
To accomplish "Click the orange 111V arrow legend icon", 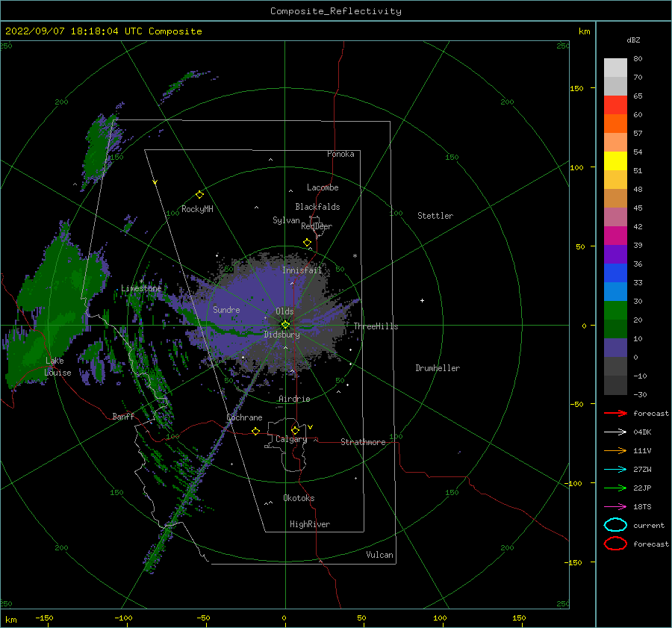I will (x=615, y=450).
